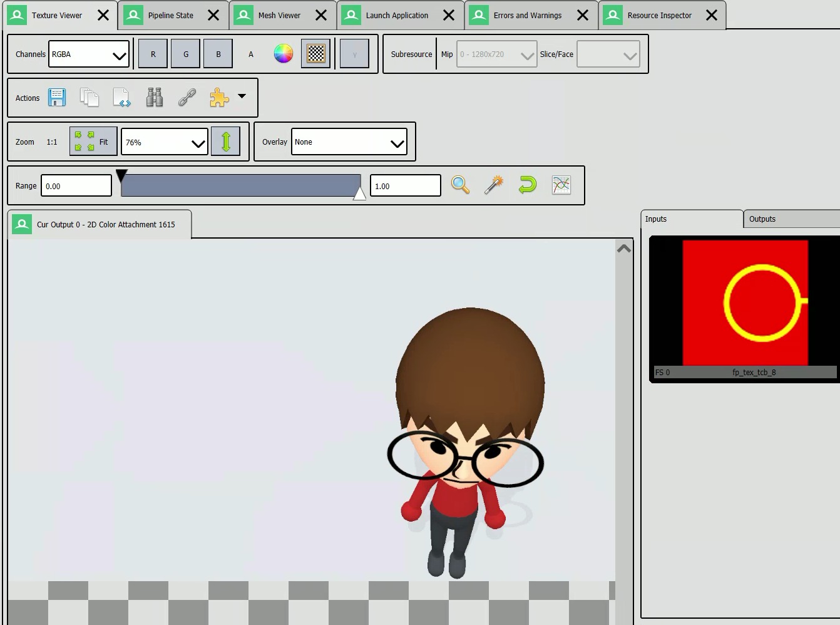The height and width of the screenshot is (625, 840).
Task: Toggle the green channel G button
Action: [186, 54]
